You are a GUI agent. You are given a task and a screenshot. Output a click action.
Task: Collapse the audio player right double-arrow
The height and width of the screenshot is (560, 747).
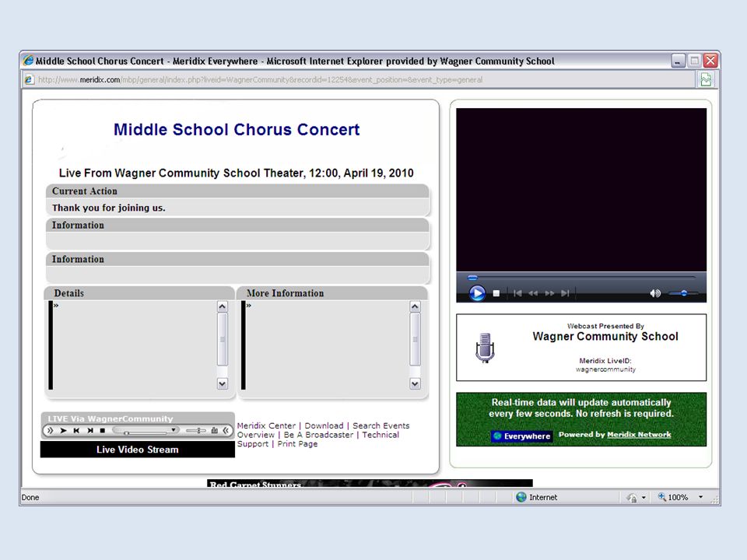226,430
